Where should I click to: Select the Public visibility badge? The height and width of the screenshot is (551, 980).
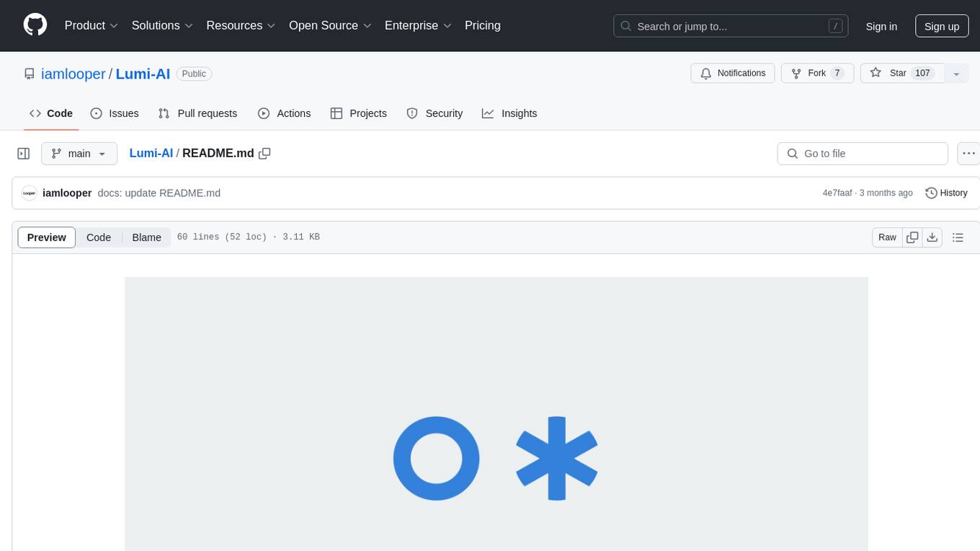194,74
